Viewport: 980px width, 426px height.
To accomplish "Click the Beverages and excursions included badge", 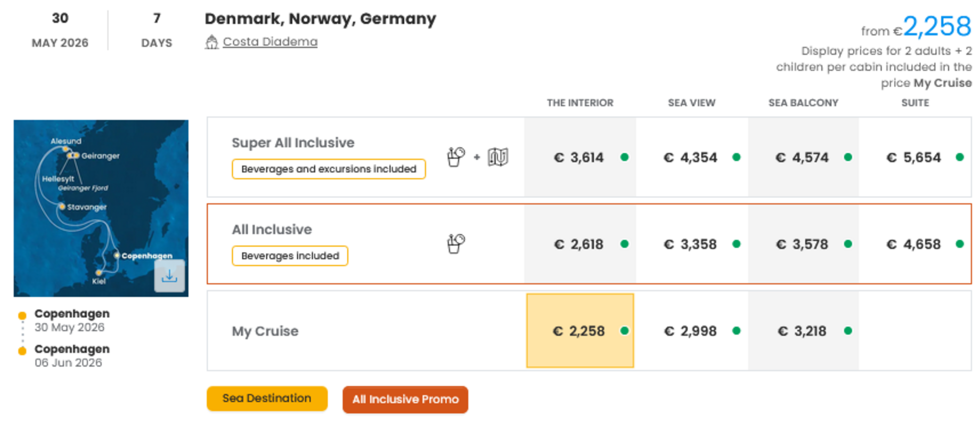I will pos(329,169).
